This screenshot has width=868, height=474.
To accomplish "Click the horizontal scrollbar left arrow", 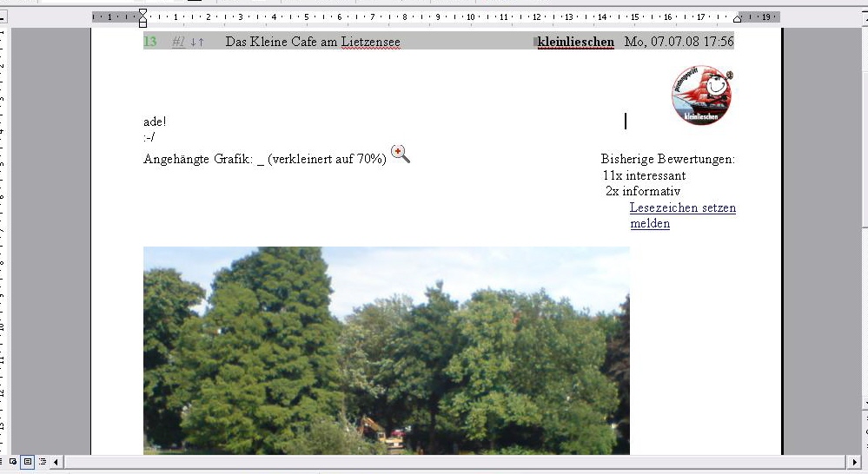I will 56,462.
